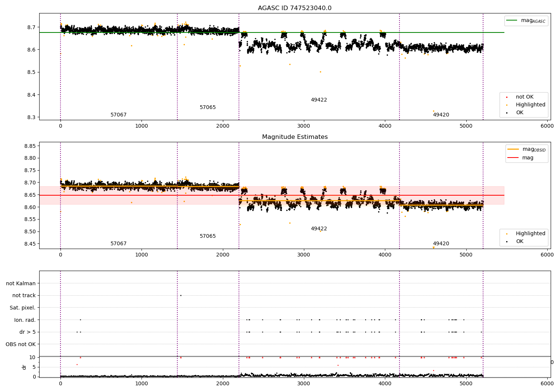Click x-tick 3000 under the top plot
560x392 pixels.
tap(304, 126)
